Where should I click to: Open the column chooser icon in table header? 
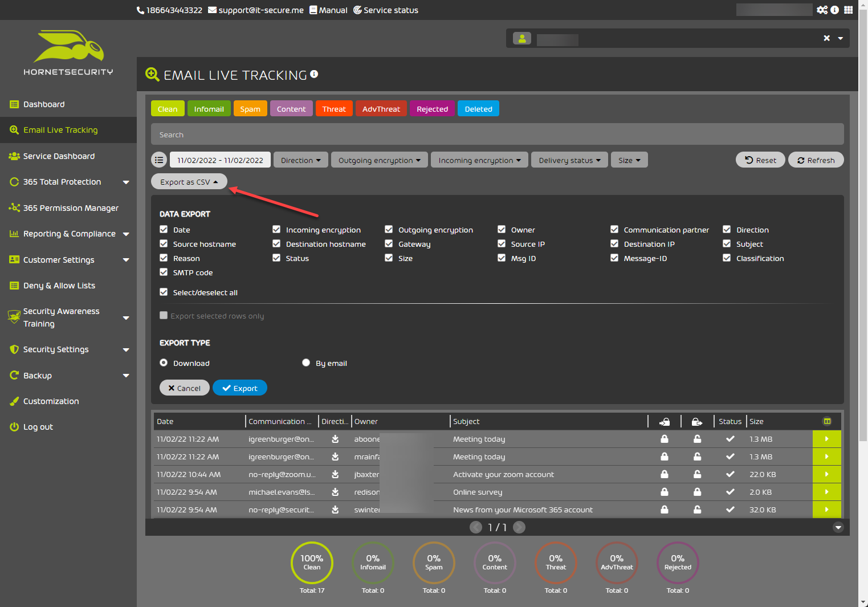pos(827,421)
